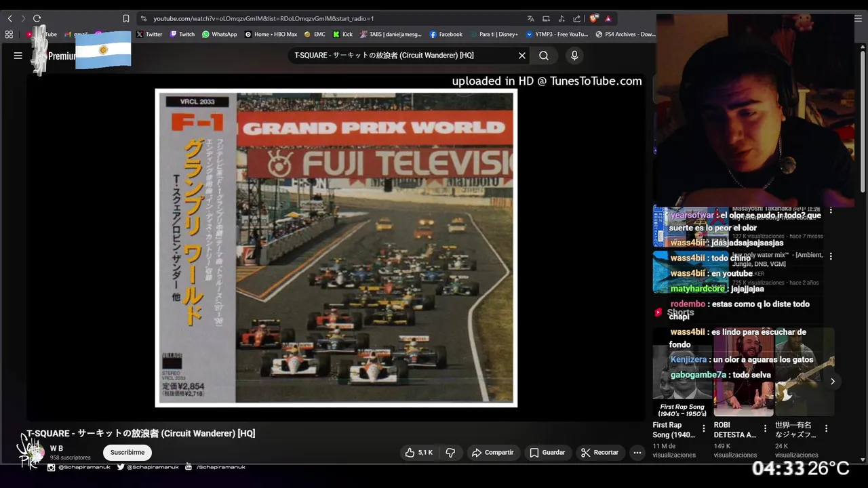
Task: Open options for 世界一有名 short
Action: click(x=826, y=428)
